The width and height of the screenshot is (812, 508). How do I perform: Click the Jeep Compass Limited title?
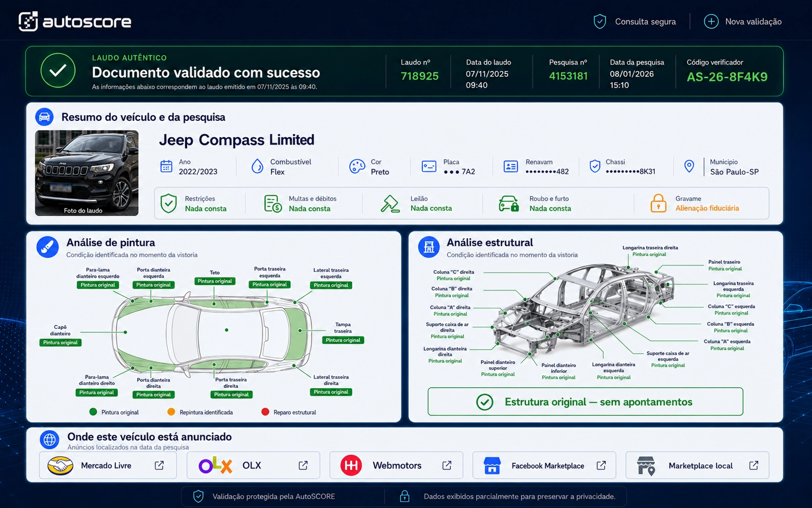237,140
